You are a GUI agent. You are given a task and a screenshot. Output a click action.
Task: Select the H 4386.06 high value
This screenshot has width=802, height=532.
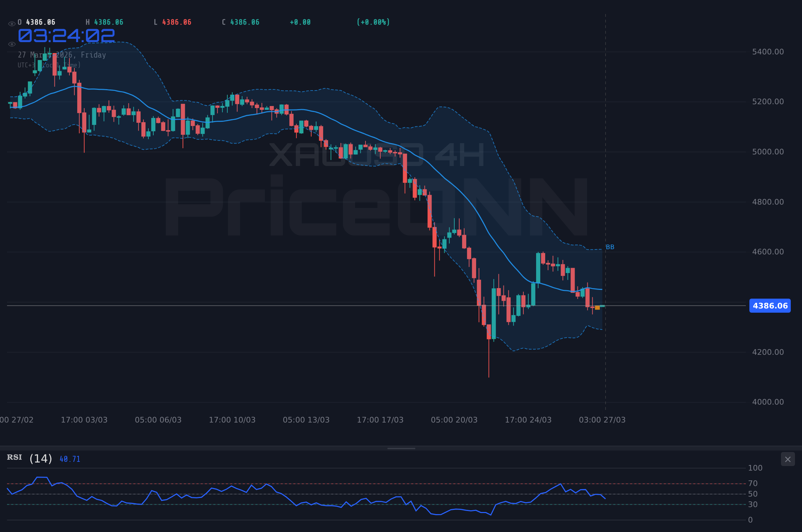104,22
